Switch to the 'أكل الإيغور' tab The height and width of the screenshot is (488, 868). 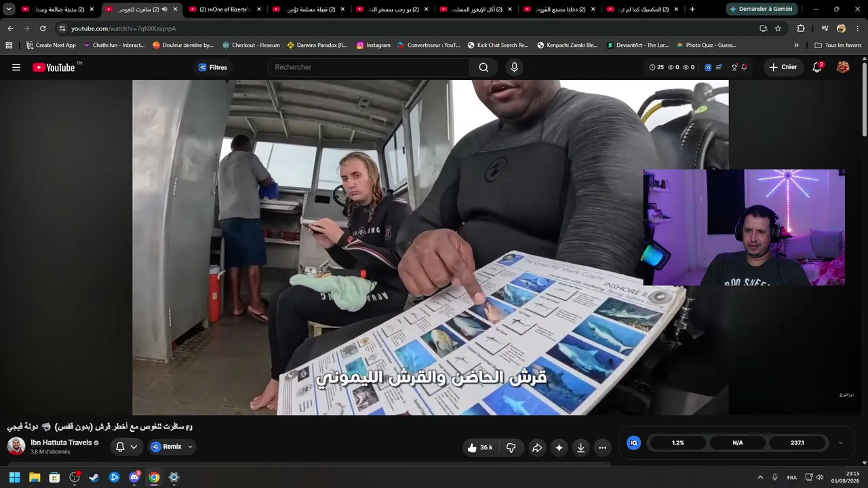(477, 9)
